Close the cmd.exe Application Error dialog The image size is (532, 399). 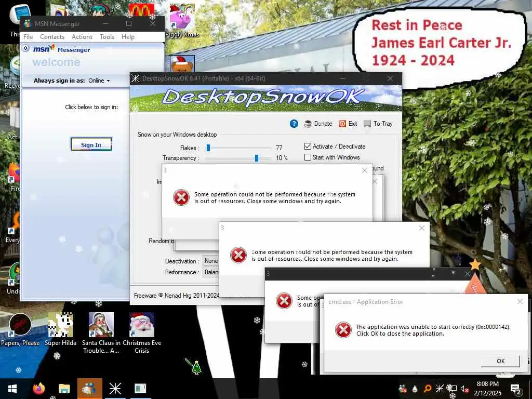click(520, 301)
